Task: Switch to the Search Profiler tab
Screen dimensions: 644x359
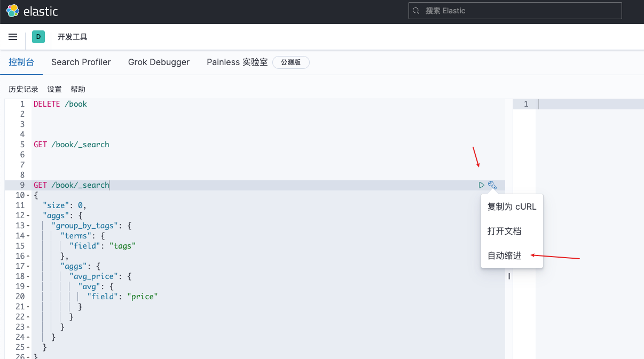Action: click(81, 62)
